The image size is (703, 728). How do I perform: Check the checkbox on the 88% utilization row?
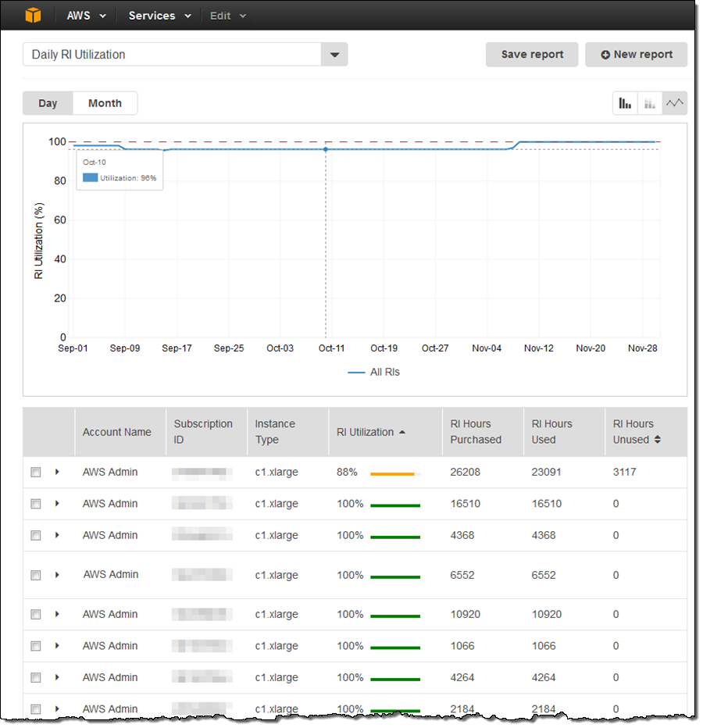coord(35,472)
